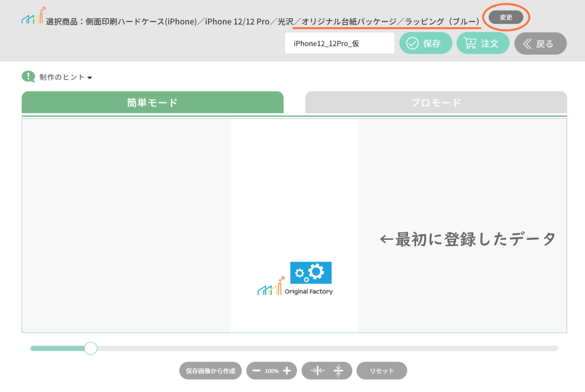Click the green hint exclamation icon
The width and height of the screenshot is (585, 392).
coord(28,76)
